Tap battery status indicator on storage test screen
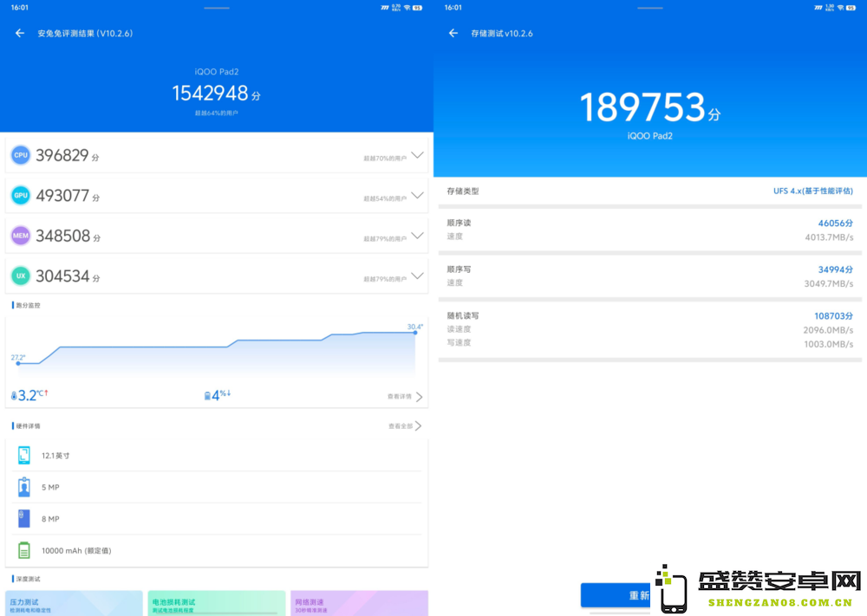This screenshot has height=616, width=867. [x=851, y=8]
